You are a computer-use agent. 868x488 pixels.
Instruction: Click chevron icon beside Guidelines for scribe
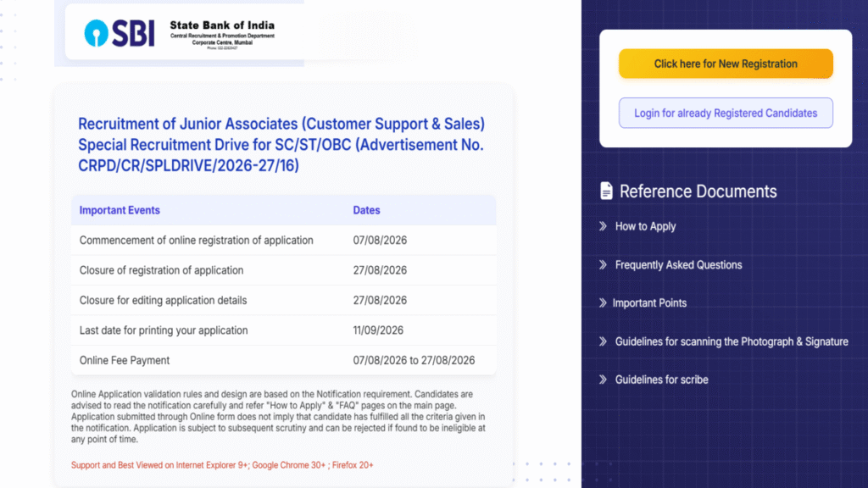click(603, 380)
